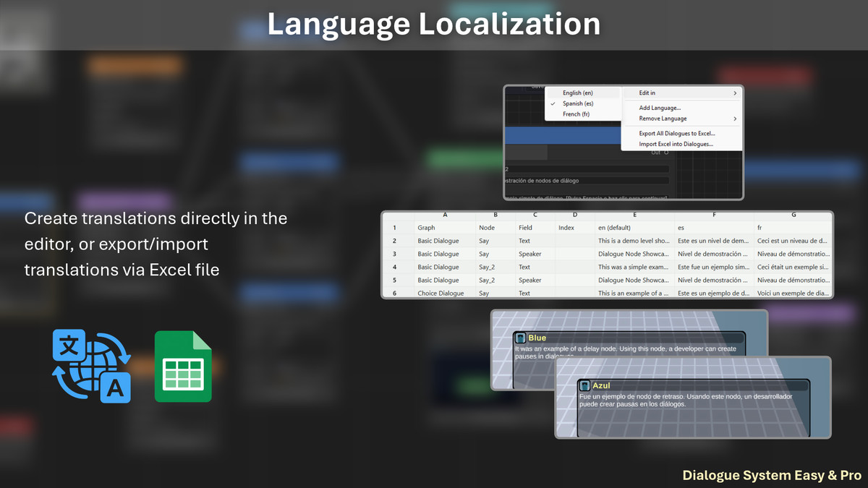Click the "Voici un exemple de dia..." cell

[793, 293]
